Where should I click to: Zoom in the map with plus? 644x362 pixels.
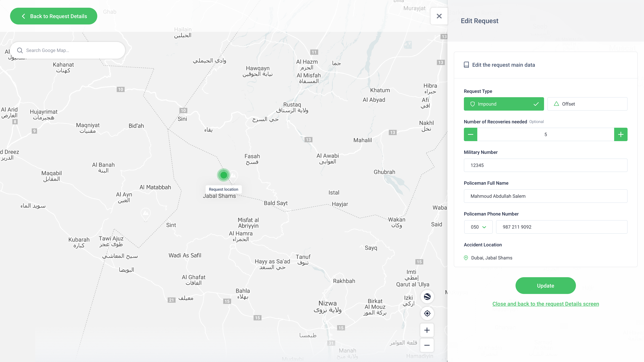point(427,330)
